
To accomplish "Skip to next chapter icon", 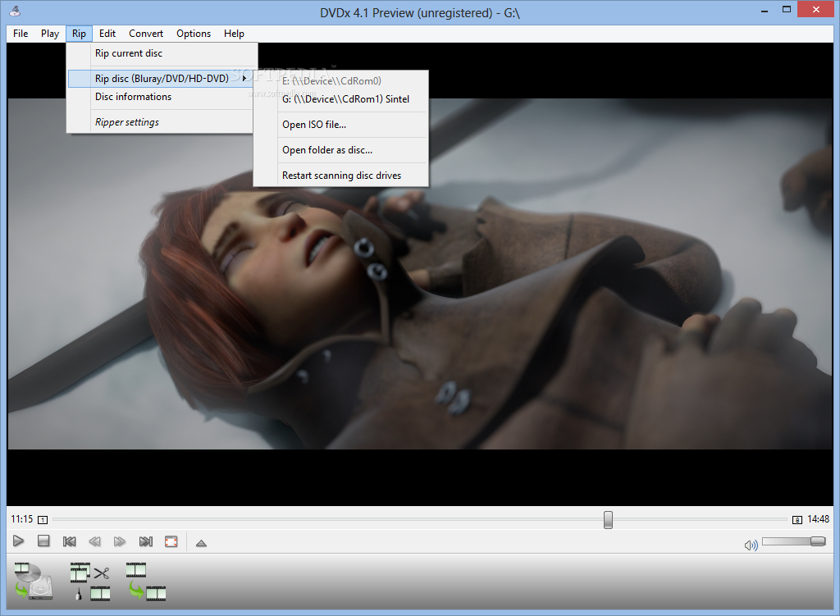I will click(146, 541).
